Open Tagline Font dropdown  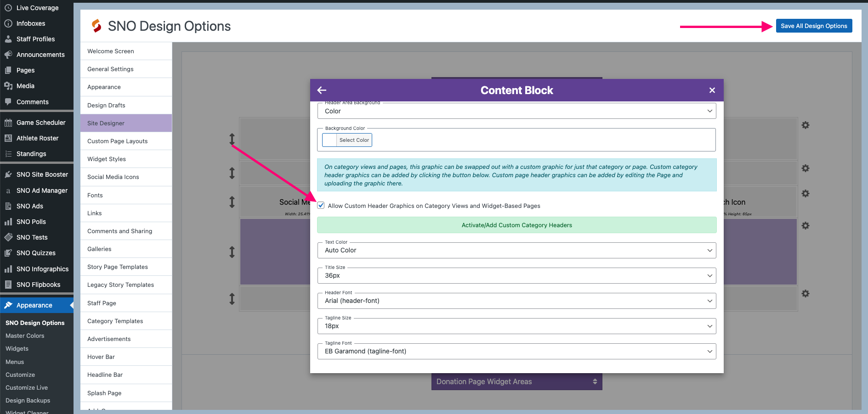pyautogui.click(x=516, y=351)
